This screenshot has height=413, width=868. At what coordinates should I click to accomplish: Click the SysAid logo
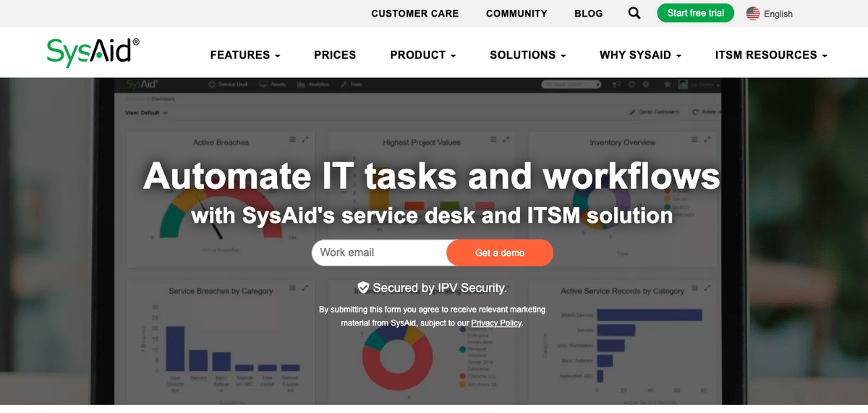(x=93, y=52)
